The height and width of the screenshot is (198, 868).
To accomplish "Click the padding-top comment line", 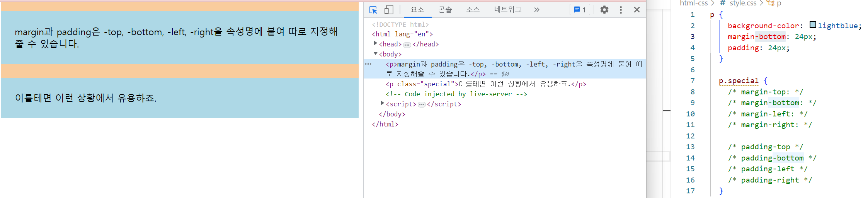I will [x=766, y=147].
